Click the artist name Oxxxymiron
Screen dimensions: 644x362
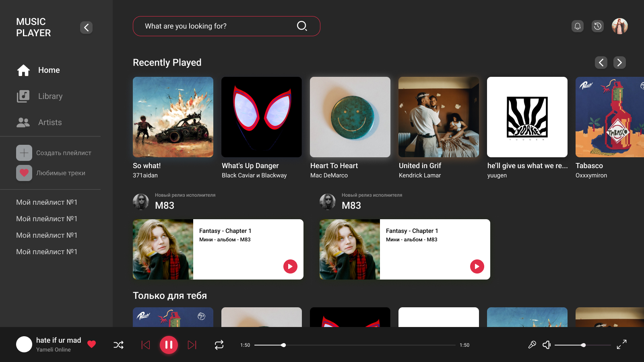pyautogui.click(x=591, y=175)
